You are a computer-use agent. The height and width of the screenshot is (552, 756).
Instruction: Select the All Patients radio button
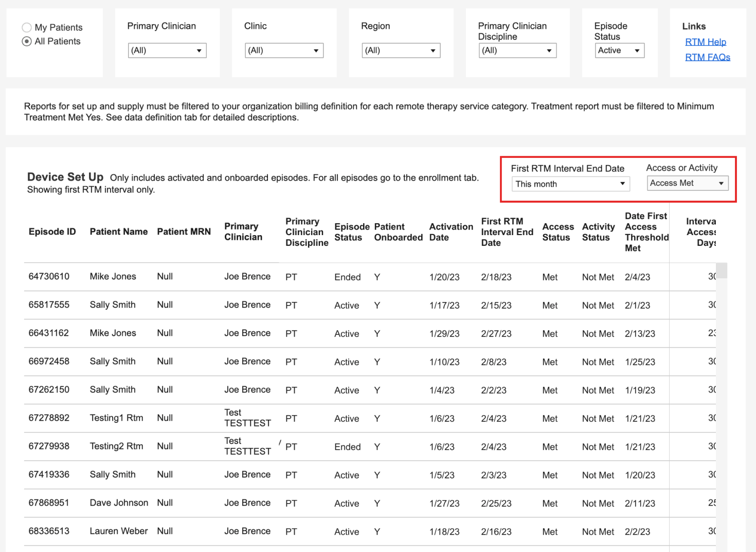(x=27, y=42)
